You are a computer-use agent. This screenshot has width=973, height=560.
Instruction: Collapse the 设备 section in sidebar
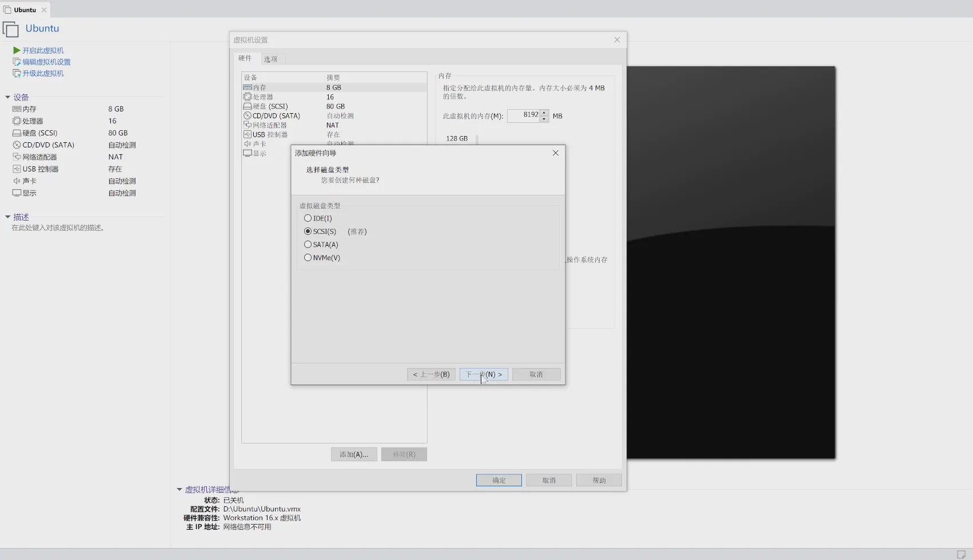pos(8,97)
